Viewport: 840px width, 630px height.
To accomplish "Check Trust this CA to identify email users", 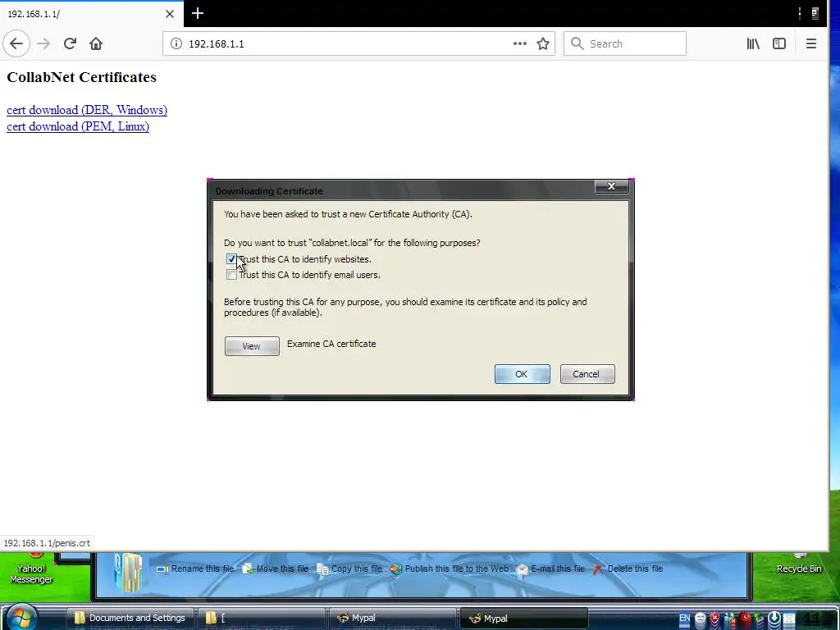I will tap(231, 275).
